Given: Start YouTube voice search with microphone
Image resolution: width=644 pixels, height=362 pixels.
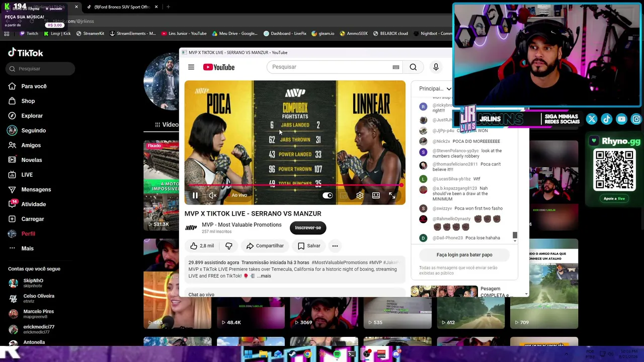Looking at the screenshot, I should 436,67.
